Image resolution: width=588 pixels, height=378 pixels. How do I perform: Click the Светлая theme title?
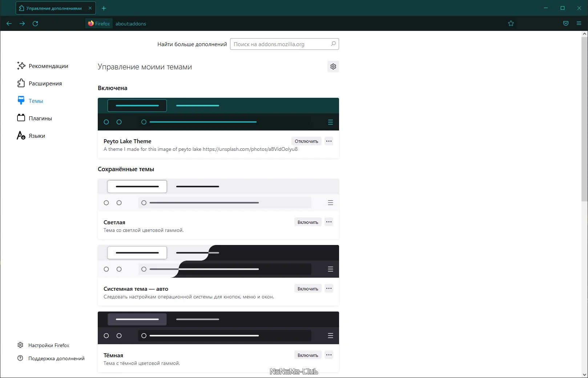114,222
